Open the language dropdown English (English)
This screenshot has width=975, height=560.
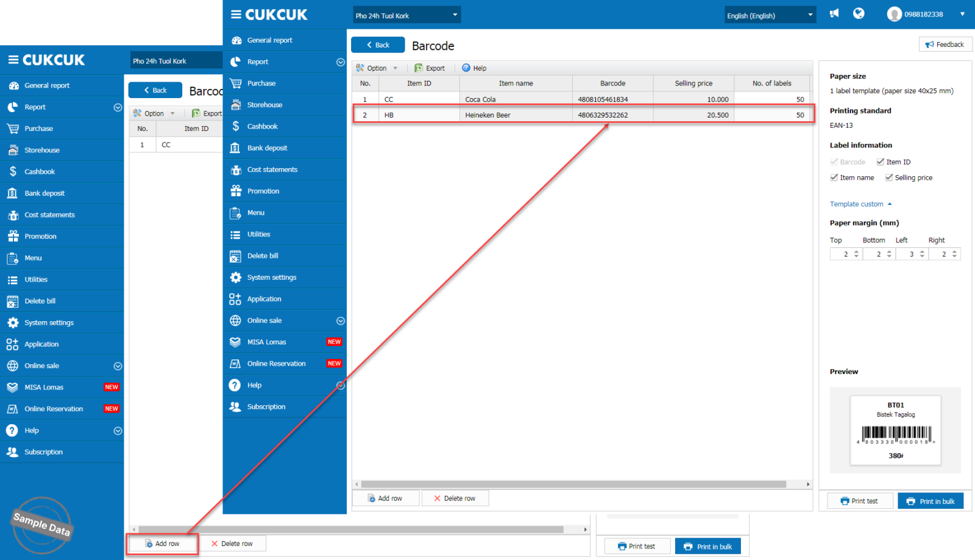pos(770,15)
